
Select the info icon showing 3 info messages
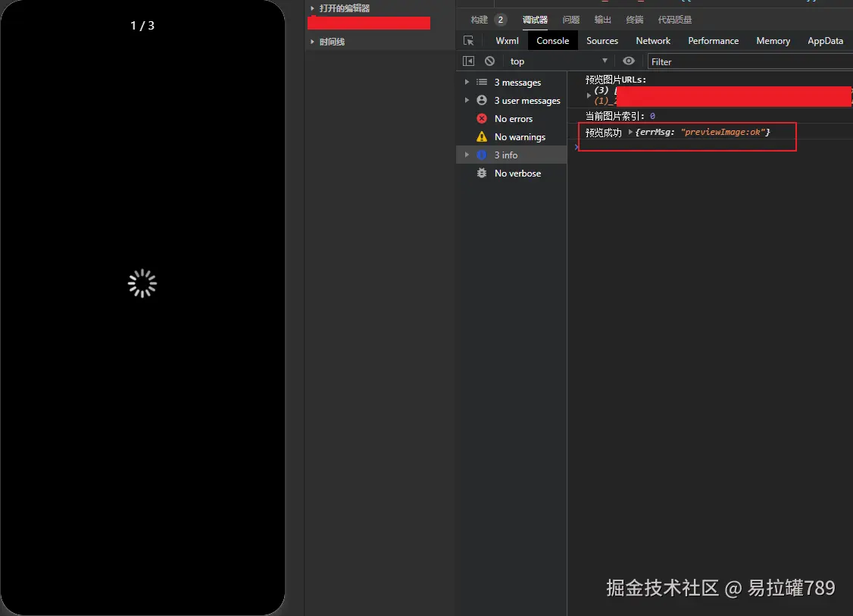tap(482, 155)
